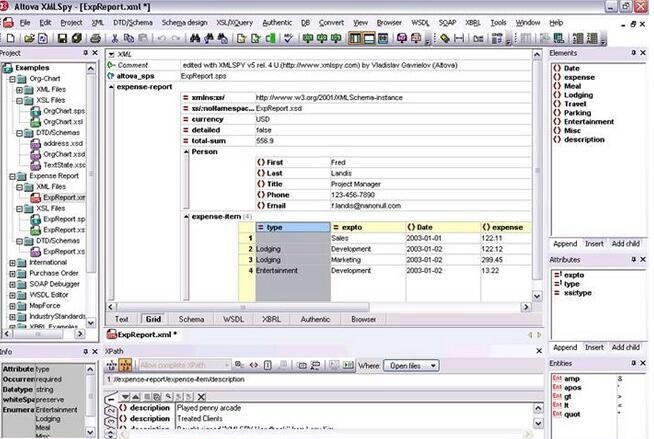The height and width of the screenshot is (439, 654).
Task: Click the down-arrow next result icon in XPath pane
Action: pos(125,396)
